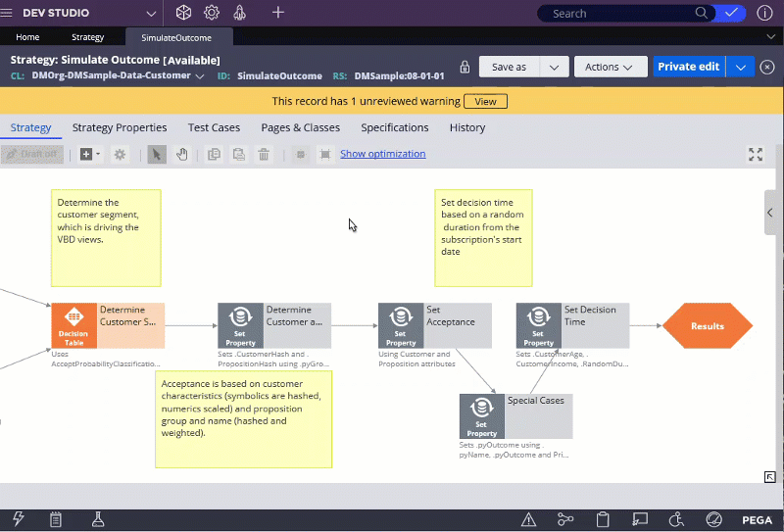The image size is (784, 532).
Task: Click the checkmark toggle next to search
Action: tap(731, 13)
